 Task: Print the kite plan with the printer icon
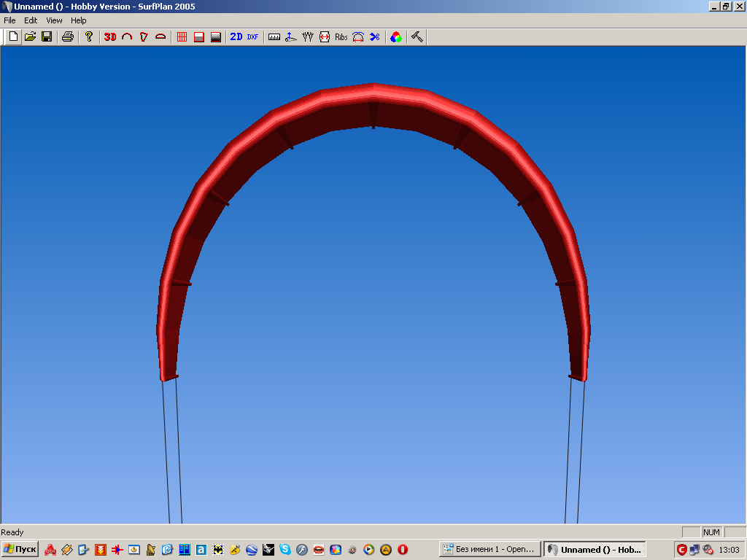67,36
